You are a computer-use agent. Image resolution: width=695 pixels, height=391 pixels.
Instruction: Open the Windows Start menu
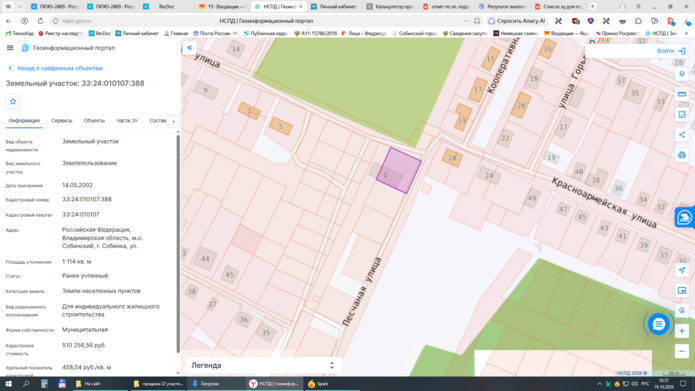tap(8, 384)
